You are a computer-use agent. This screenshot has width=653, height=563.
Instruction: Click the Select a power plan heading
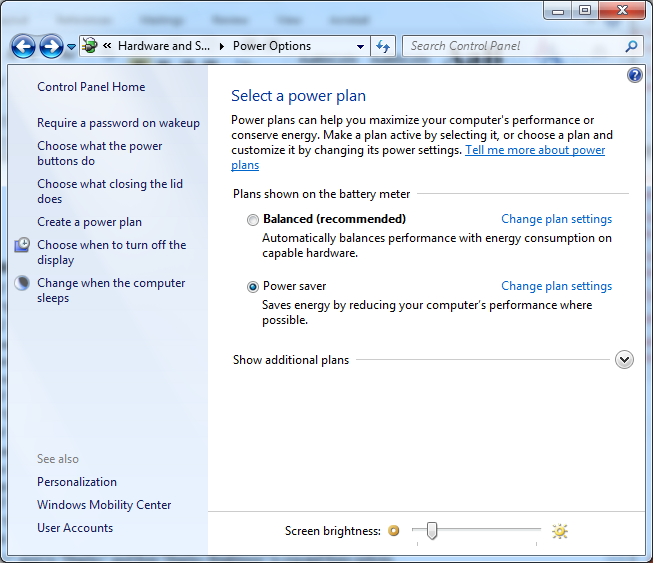point(299,96)
